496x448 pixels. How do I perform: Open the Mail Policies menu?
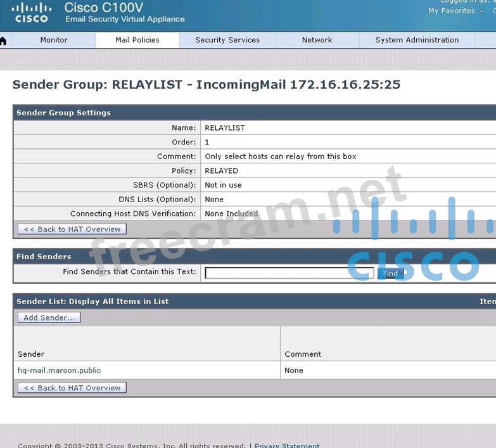tap(137, 40)
